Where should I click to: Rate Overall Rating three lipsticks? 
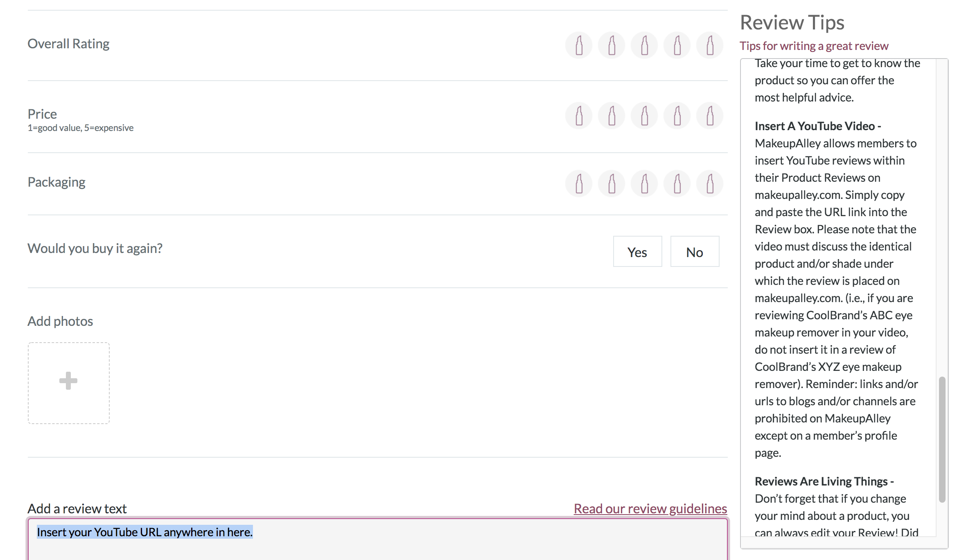coord(644,45)
